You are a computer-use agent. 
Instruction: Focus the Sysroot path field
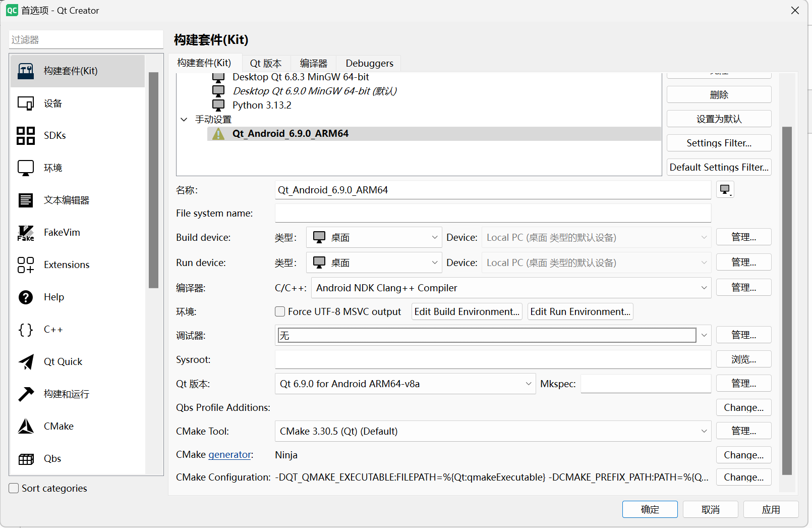(493, 360)
